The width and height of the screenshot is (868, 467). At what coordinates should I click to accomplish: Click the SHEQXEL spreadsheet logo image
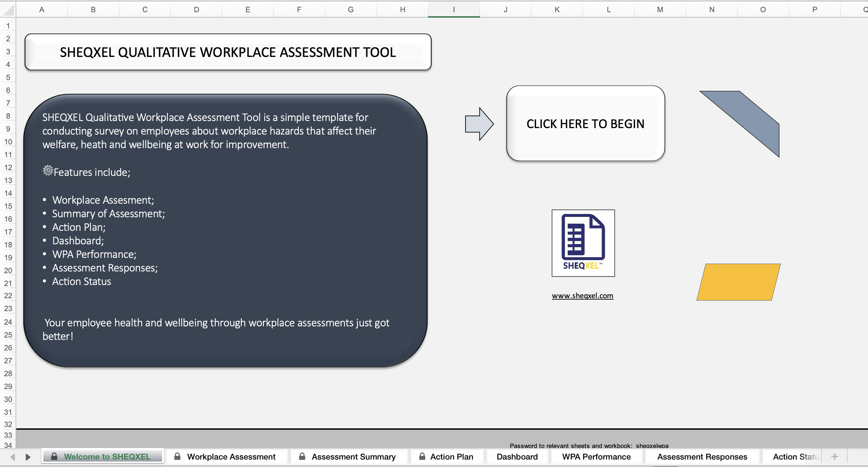pos(583,243)
